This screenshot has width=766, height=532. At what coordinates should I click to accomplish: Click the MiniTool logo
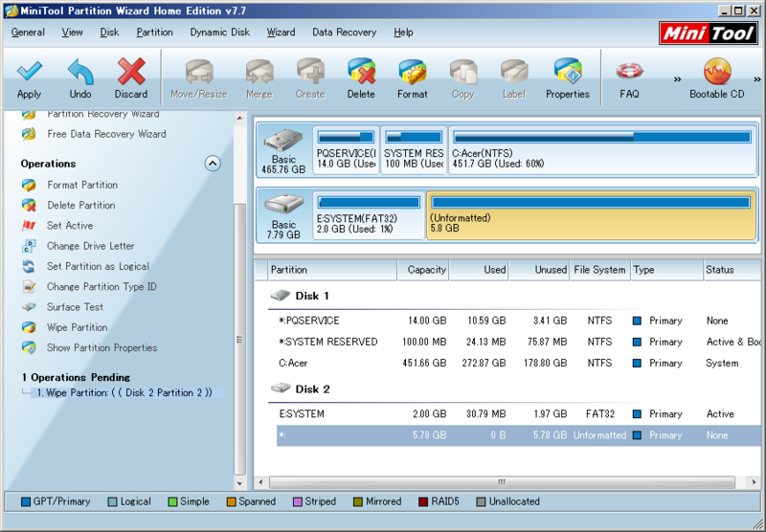point(708,33)
